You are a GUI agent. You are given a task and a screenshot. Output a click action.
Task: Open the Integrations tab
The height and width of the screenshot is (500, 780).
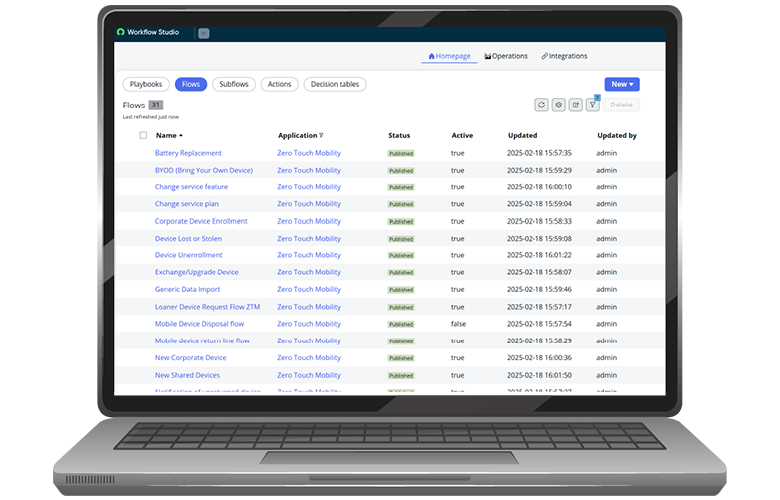click(x=565, y=56)
